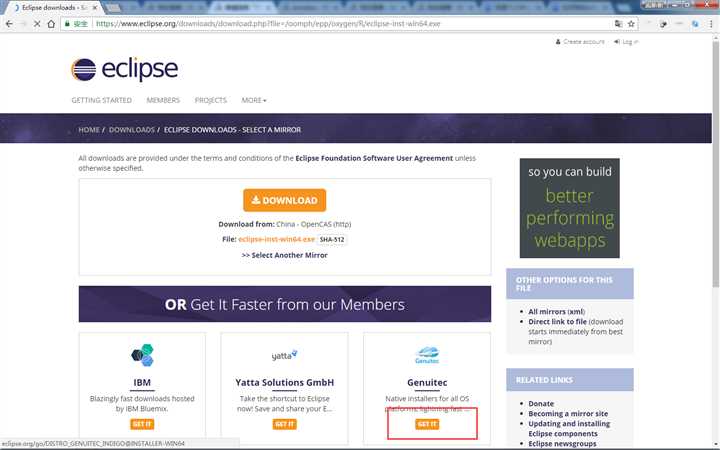Click the Yatta Solutions GmbH heading

(x=285, y=382)
